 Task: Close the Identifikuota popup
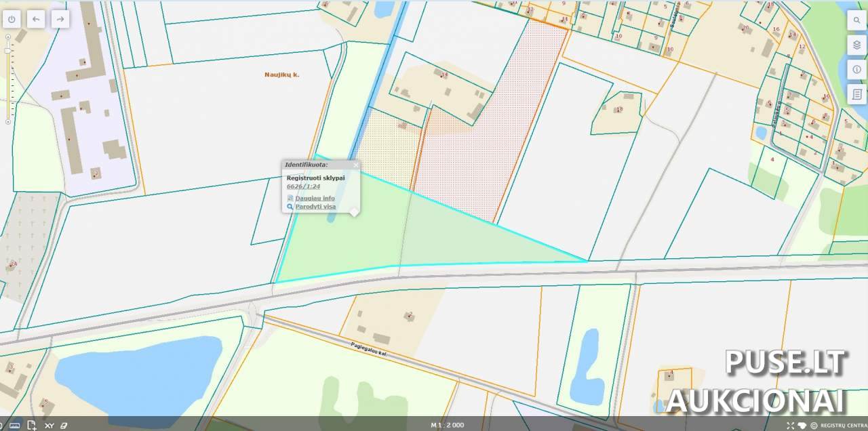(x=355, y=165)
